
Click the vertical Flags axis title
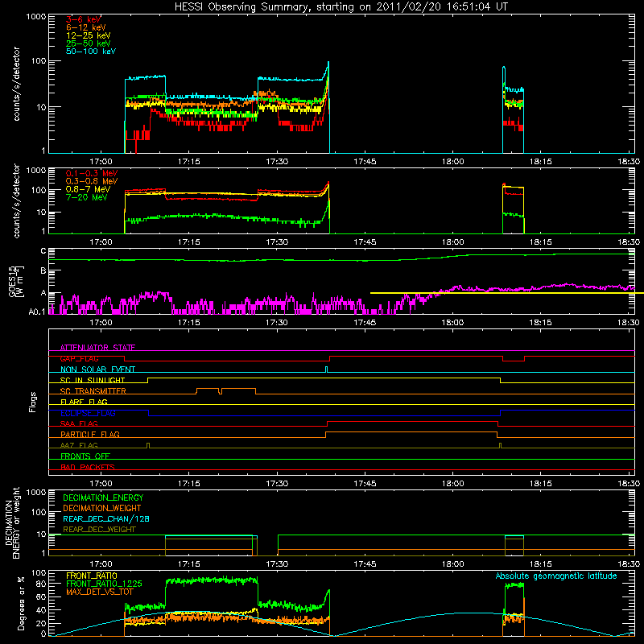click(x=33, y=402)
